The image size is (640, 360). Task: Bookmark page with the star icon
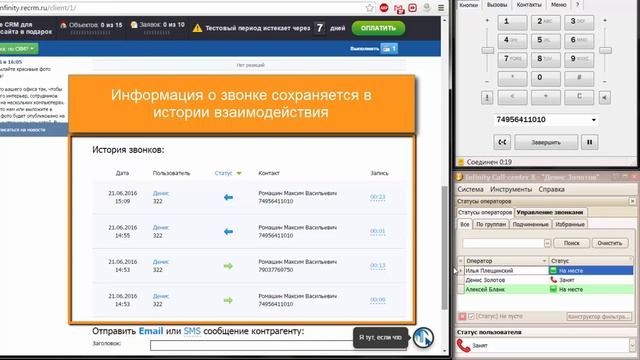pos(370,8)
